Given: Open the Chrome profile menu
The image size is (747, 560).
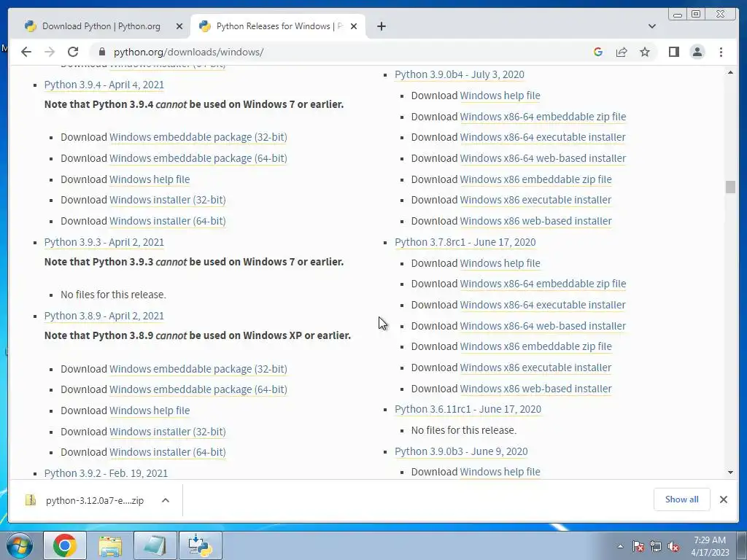Looking at the screenshot, I should 697,52.
